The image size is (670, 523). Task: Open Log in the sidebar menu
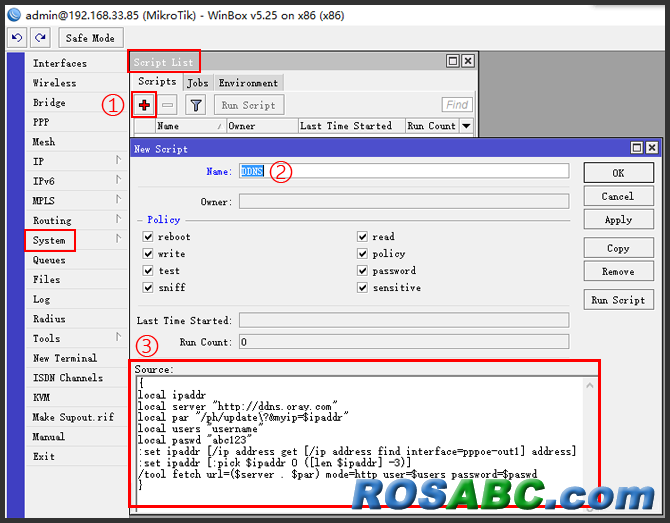coord(76,299)
